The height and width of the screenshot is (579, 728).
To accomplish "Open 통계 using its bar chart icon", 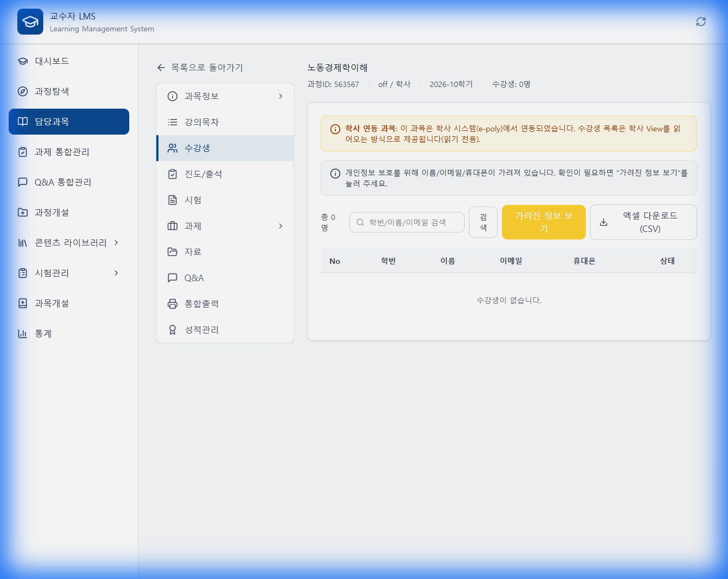I will click(22, 334).
